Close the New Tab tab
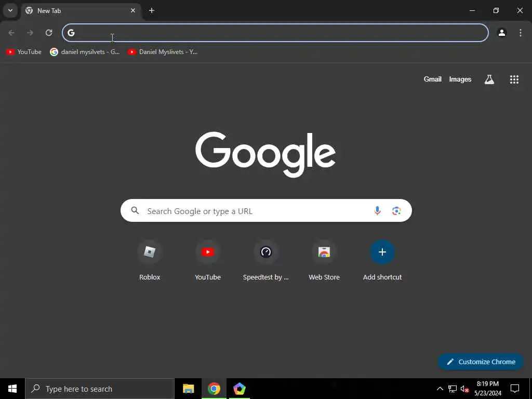Viewport: 532px width, 399px height. pos(133,10)
